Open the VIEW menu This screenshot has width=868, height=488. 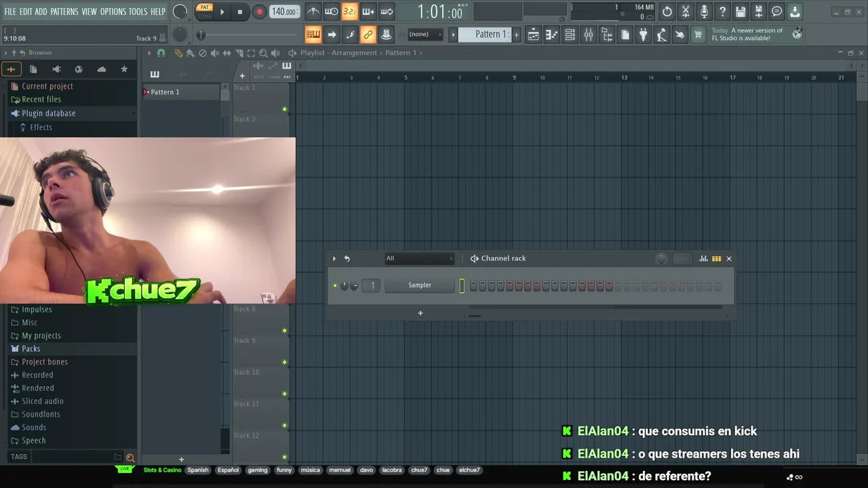click(90, 12)
